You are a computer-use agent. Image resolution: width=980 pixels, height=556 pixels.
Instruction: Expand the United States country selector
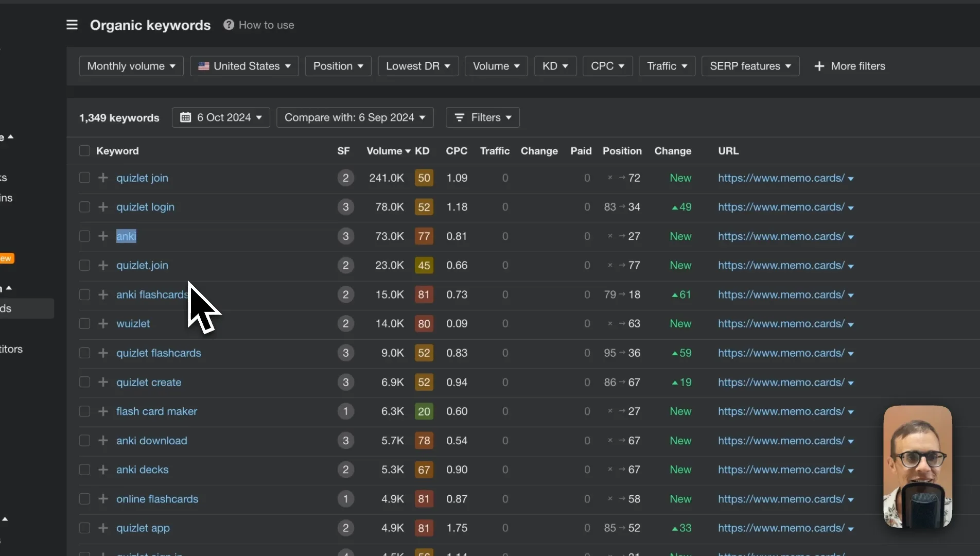244,66
